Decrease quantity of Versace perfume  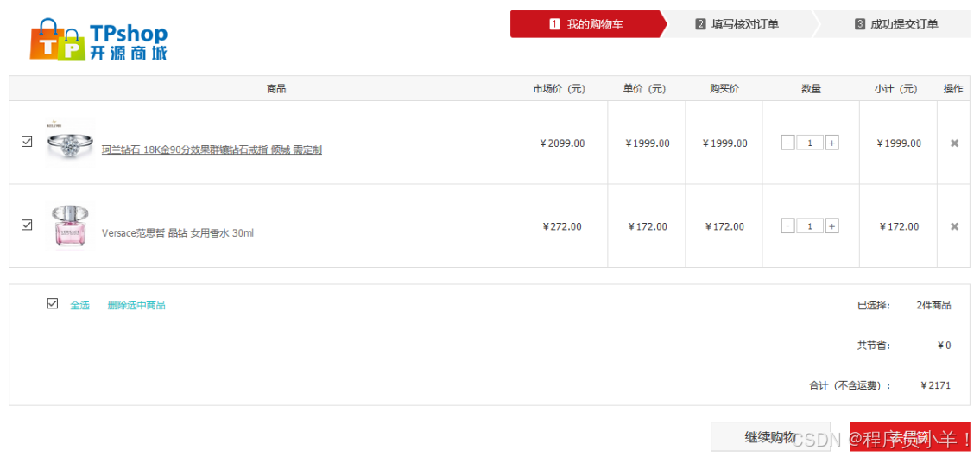tap(788, 226)
